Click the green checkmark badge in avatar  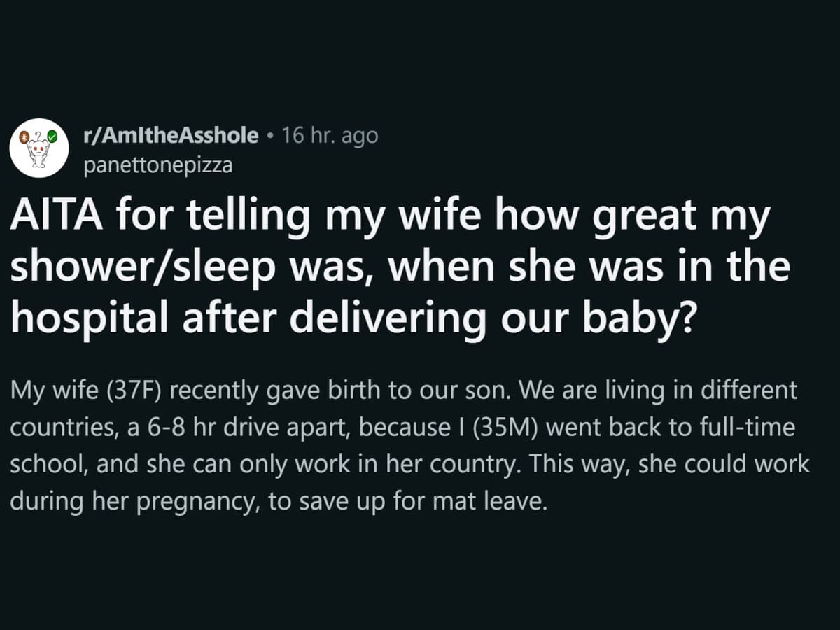[52, 136]
